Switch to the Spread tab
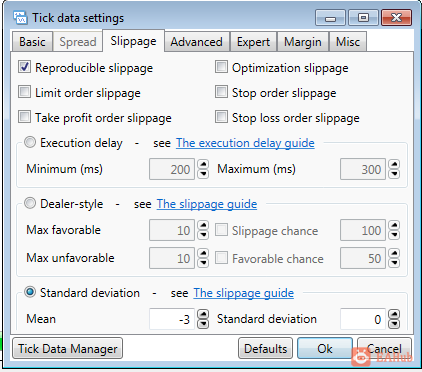Image resolution: width=422 pixels, height=372 pixels. (x=78, y=42)
